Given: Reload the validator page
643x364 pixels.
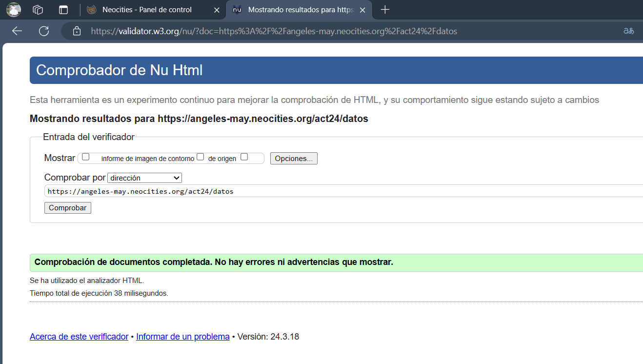Looking at the screenshot, I should pyautogui.click(x=44, y=31).
